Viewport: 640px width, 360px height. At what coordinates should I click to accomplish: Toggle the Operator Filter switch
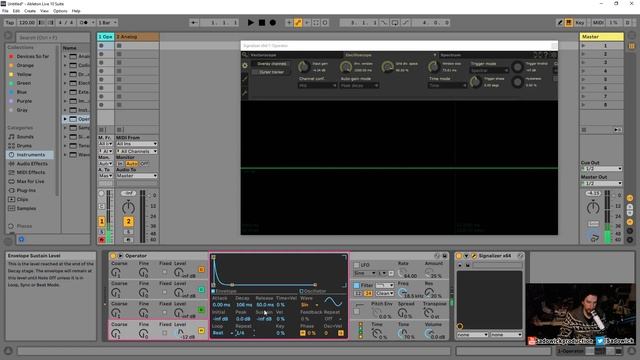click(356, 285)
